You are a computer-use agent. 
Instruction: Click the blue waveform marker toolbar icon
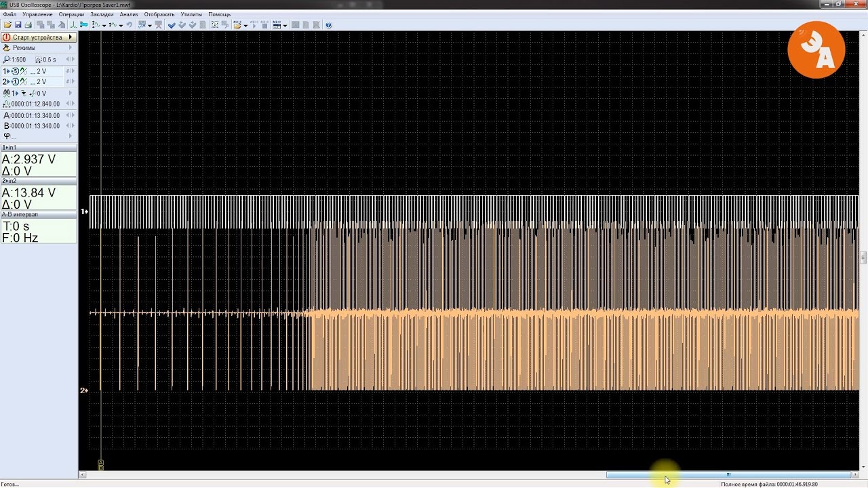click(x=84, y=25)
